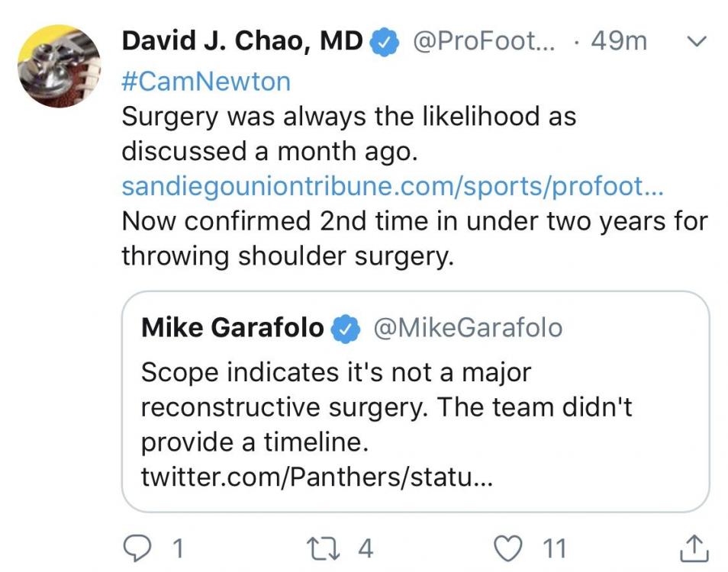Image resolution: width=728 pixels, height=572 pixels.
Task: Click the 49m tweet timestamp
Action: [x=618, y=42]
